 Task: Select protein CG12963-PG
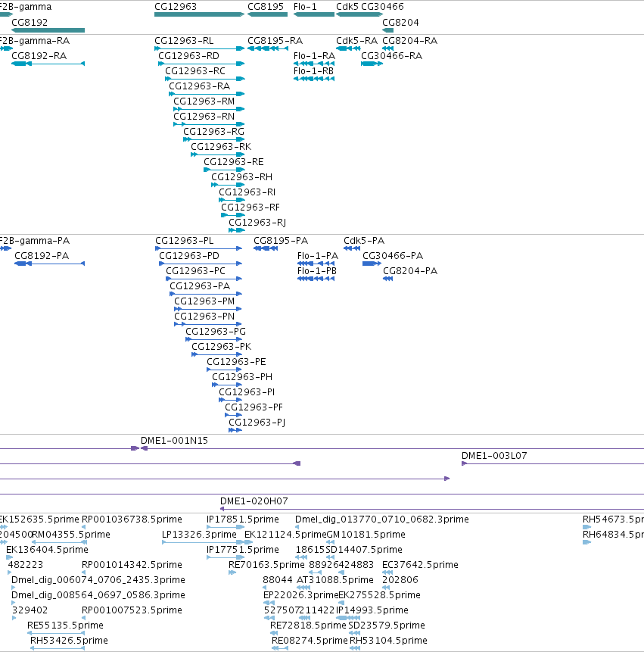[x=213, y=339]
